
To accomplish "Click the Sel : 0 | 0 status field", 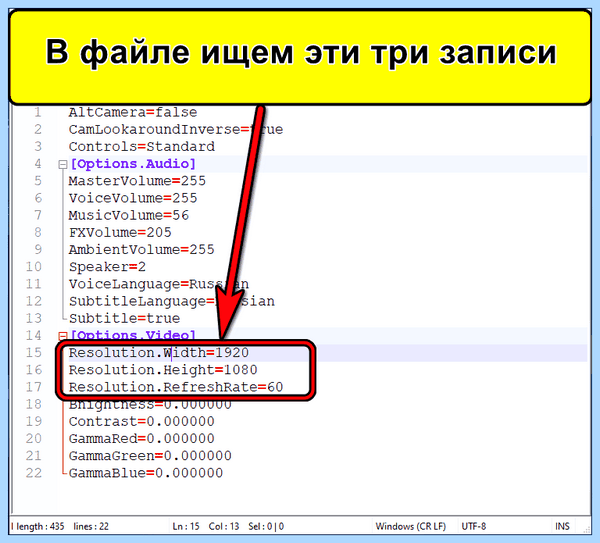I will (x=266, y=527).
